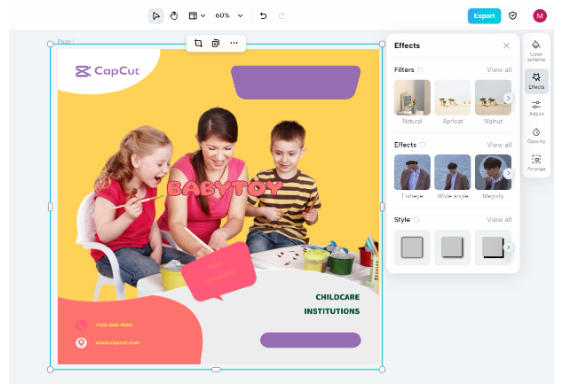The width and height of the screenshot is (577, 390).
Task: Close the Effects panel
Action: (506, 46)
